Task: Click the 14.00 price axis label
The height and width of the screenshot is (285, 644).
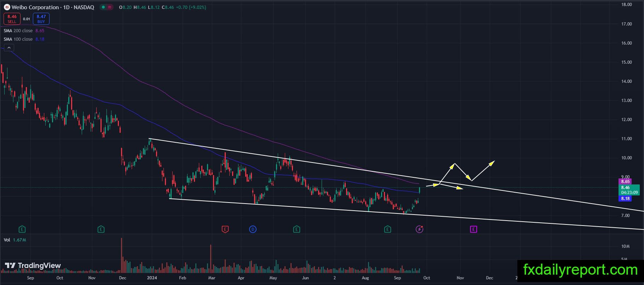Action: 626,81
